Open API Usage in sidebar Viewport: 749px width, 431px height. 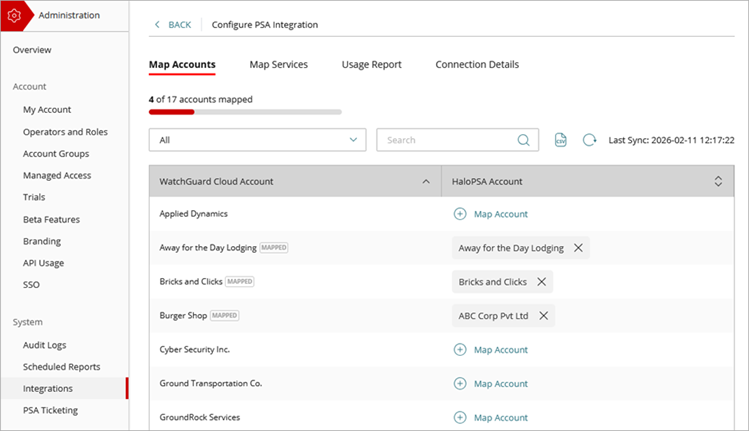pos(43,263)
